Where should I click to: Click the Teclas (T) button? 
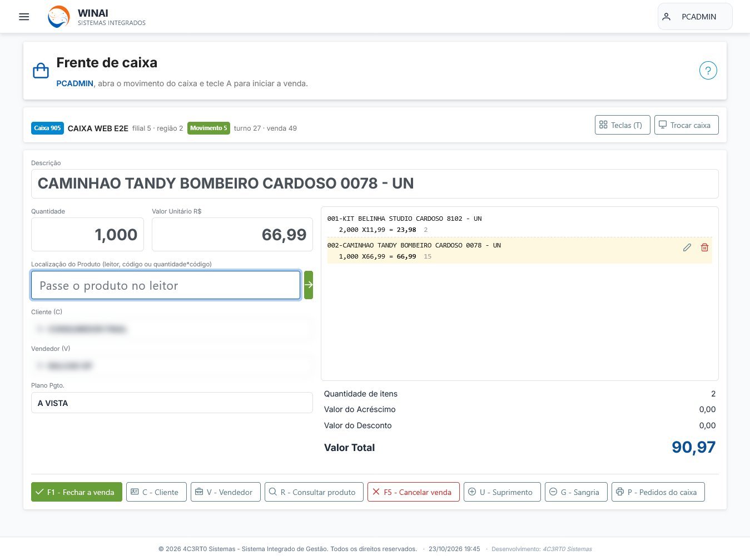622,125
